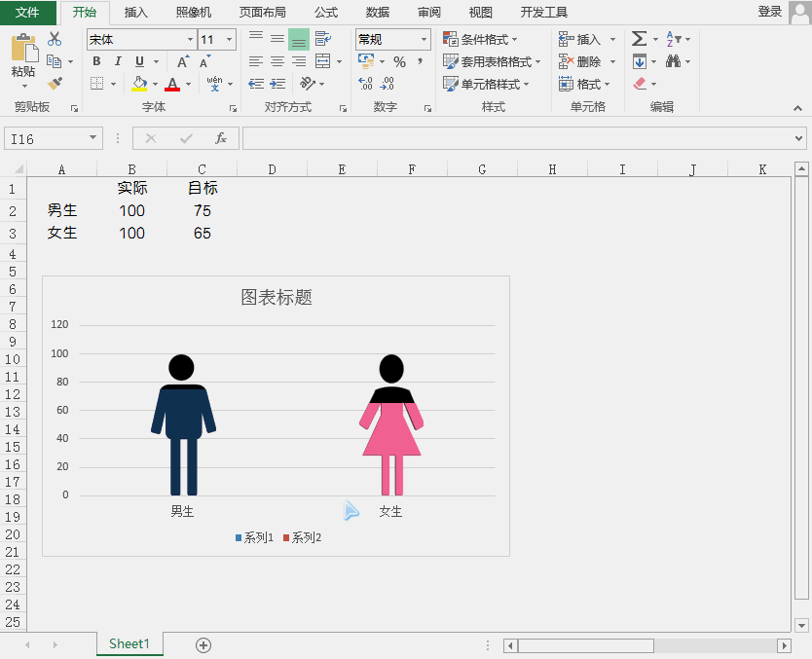Click the Fill down icon
This screenshot has height=659, width=812.
pos(640,61)
